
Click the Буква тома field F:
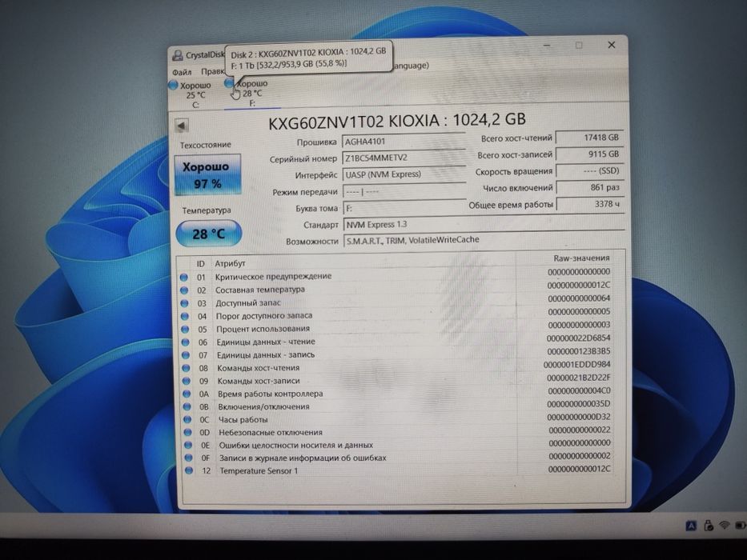404,208
